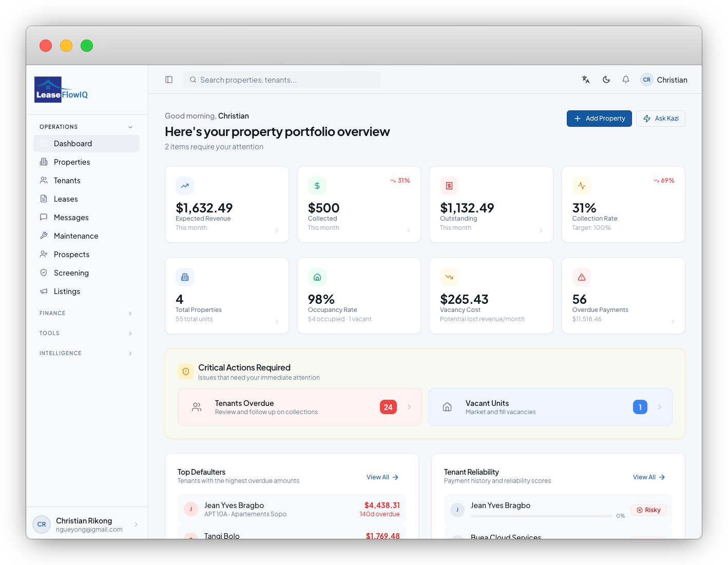Open the language translation icon
The height and width of the screenshot is (565, 728).
point(586,80)
